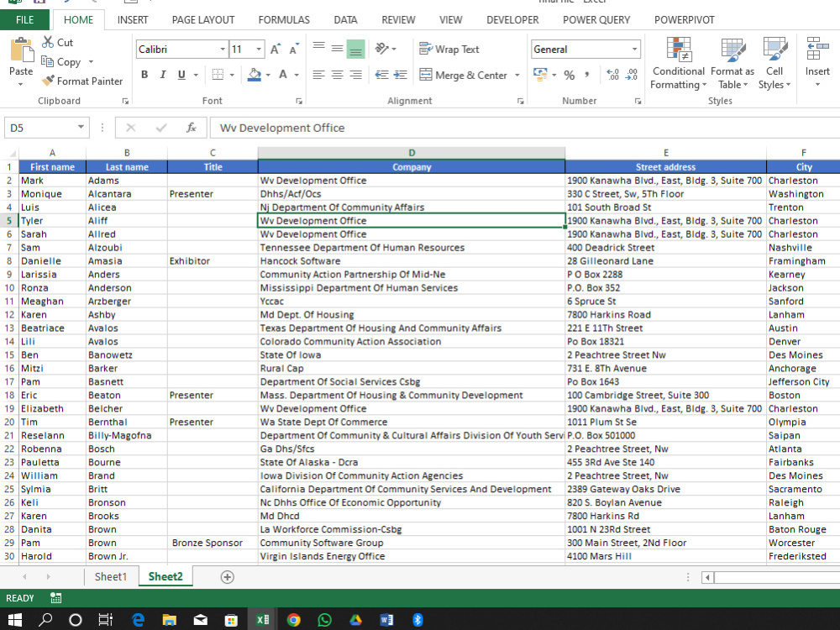Toggle Underline formatting
This screenshot has height=630, width=840.
pyautogui.click(x=181, y=75)
